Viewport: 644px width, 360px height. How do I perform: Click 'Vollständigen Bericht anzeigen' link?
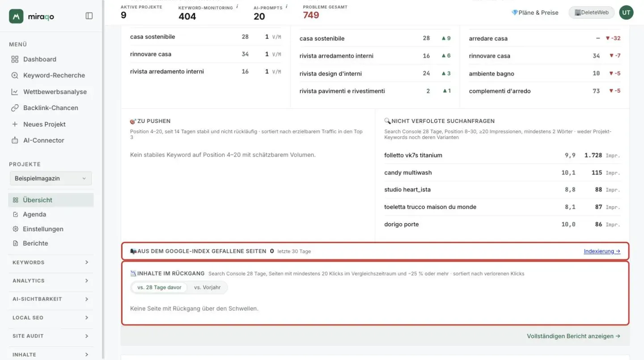[574, 336]
